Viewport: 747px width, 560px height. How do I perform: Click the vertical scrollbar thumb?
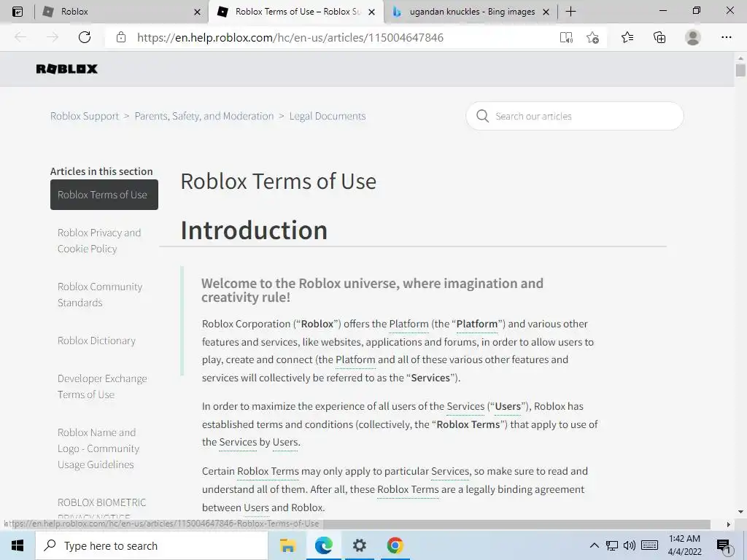coord(740,70)
